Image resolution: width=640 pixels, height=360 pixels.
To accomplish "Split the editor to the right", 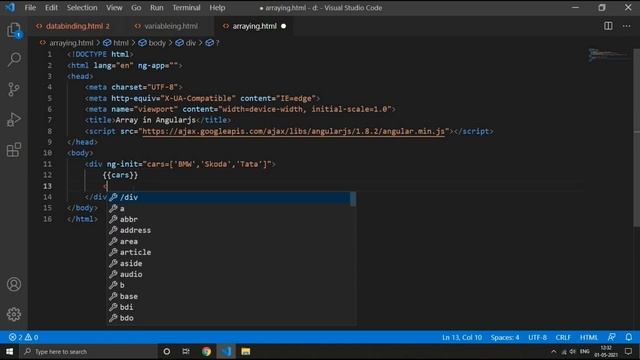I will coord(608,26).
